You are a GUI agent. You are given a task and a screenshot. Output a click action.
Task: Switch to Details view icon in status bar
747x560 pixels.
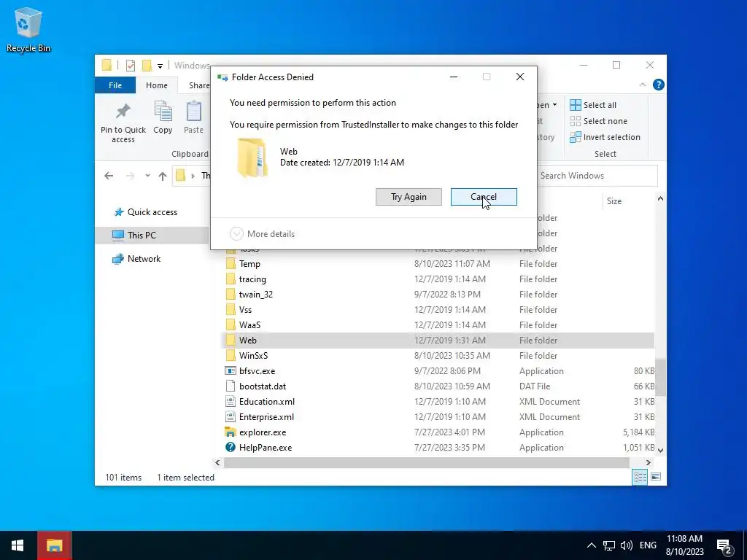tap(640, 477)
